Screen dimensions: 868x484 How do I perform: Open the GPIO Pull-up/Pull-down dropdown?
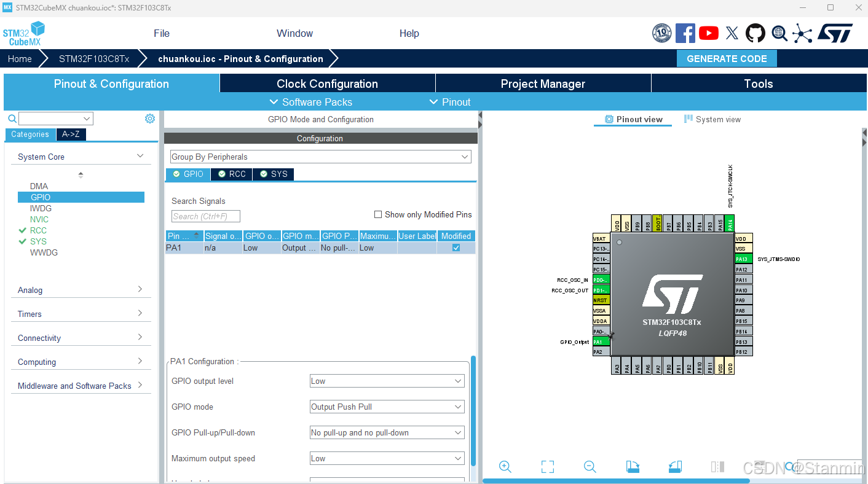[x=387, y=432]
